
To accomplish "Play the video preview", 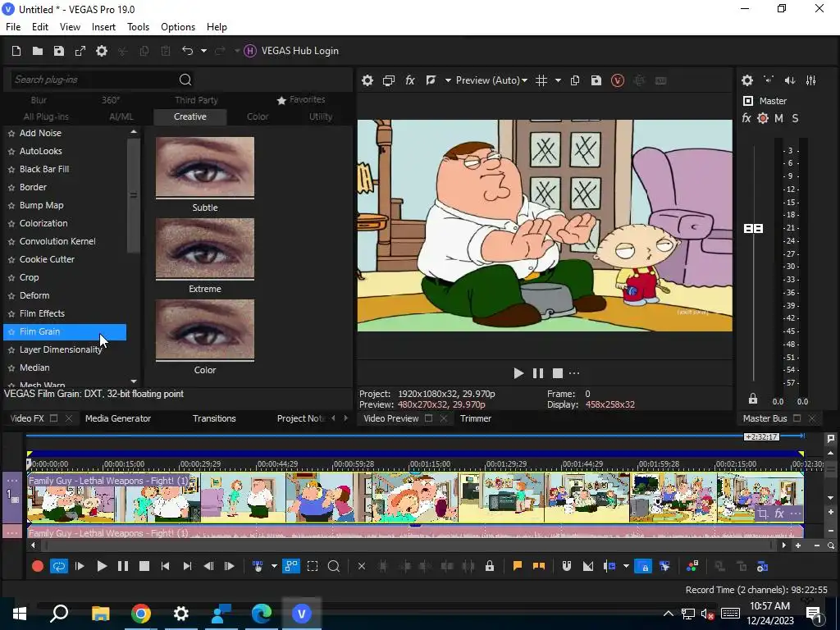I will [x=518, y=373].
